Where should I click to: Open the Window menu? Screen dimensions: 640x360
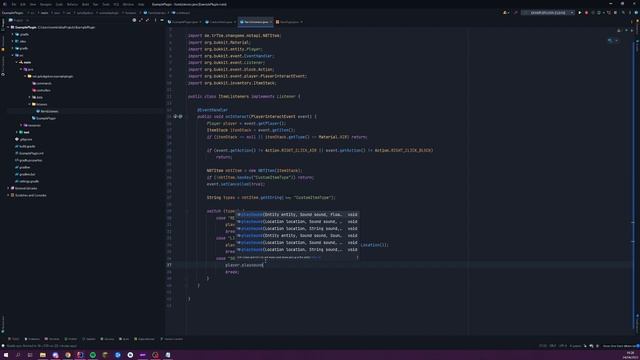(x=128, y=4)
